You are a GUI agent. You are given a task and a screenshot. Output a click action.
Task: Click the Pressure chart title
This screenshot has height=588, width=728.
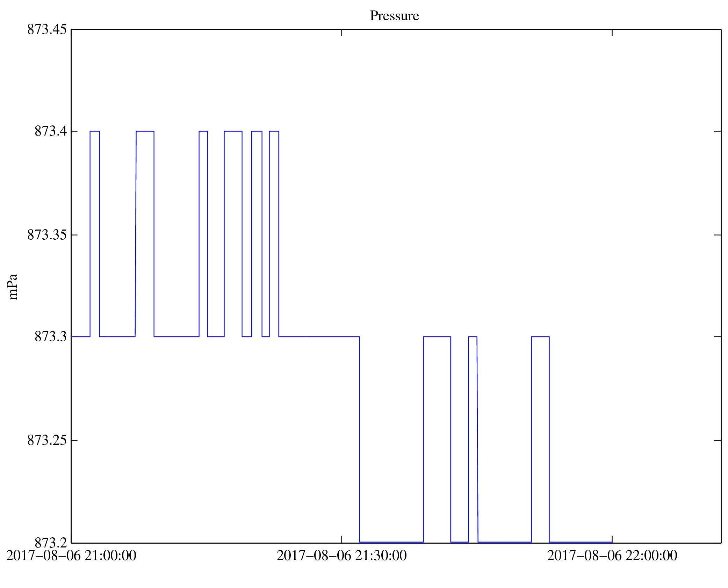click(394, 16)
